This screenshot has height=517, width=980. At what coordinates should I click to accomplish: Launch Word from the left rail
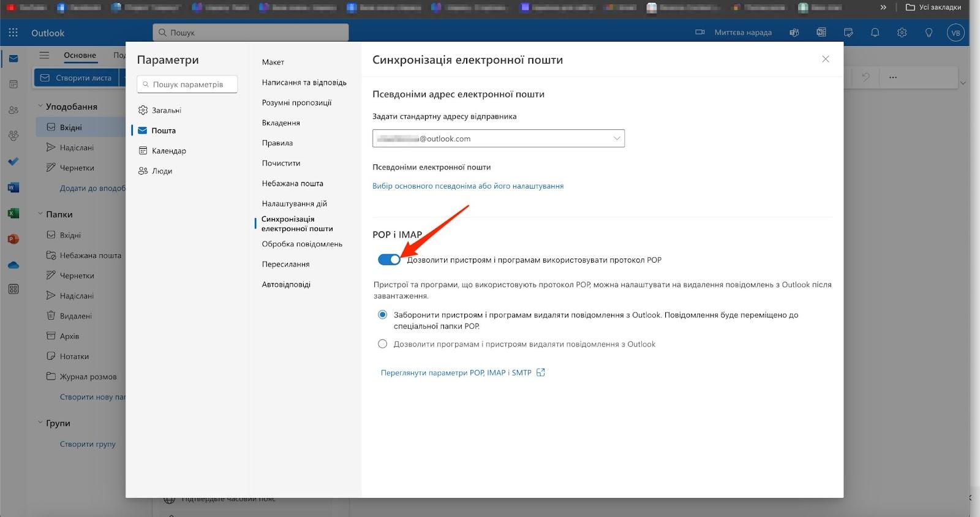pos(13,187)
